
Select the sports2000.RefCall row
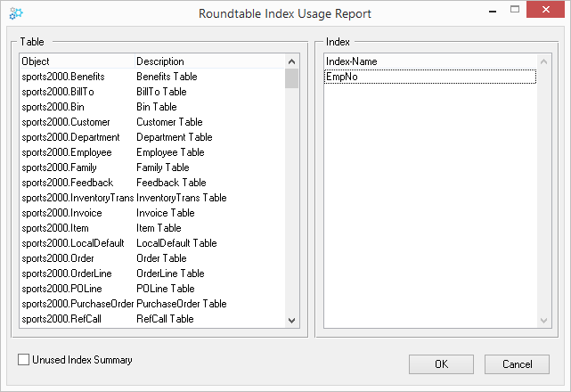(x=152, y=319)
